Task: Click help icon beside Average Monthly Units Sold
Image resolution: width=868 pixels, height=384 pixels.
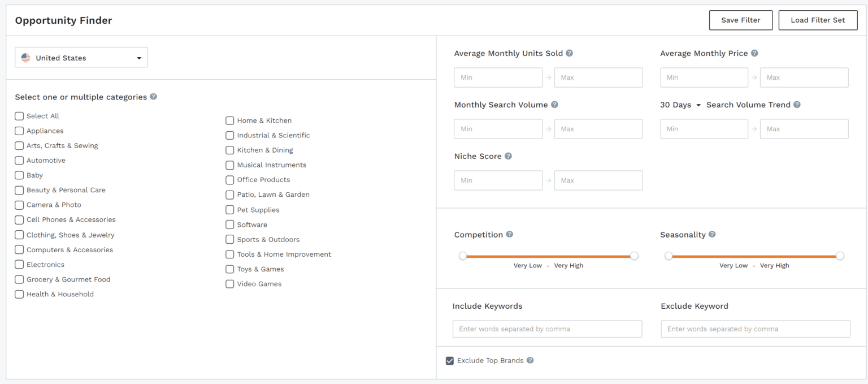Action: click(x=569, y=53)
